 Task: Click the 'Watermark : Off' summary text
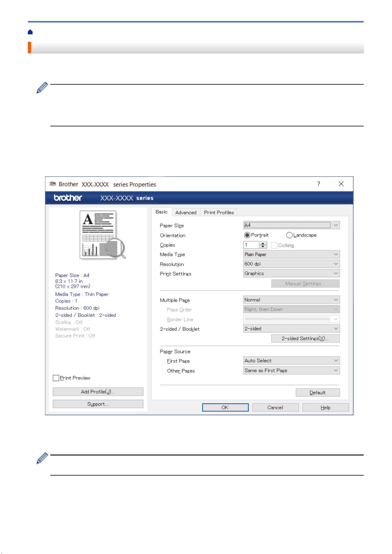pyautogui.click(x=73, y=329)
